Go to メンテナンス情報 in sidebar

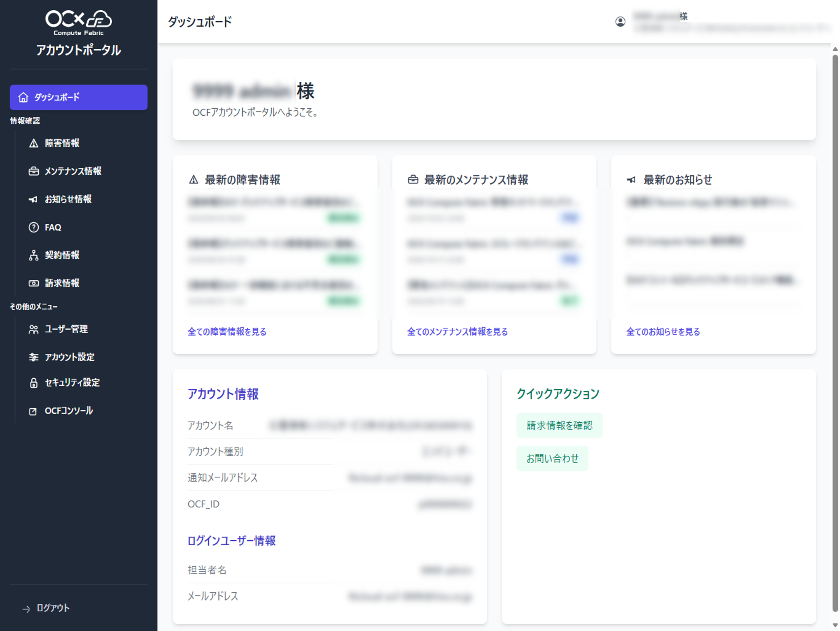click(73, 171)
